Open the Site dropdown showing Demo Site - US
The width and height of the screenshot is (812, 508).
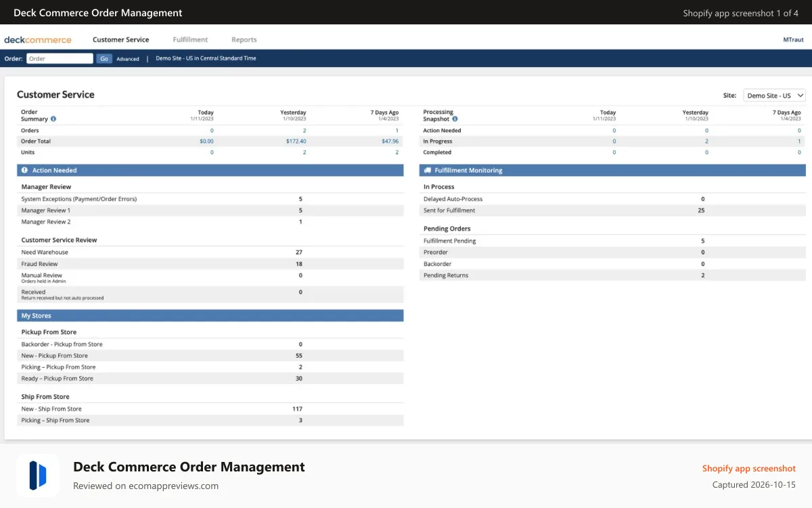pyautogui.click(x=774, y=96)
